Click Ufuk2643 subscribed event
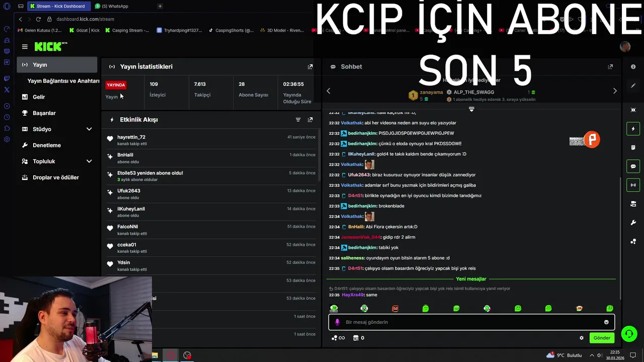This screenshot has width=644, height=362. [211, 194]
